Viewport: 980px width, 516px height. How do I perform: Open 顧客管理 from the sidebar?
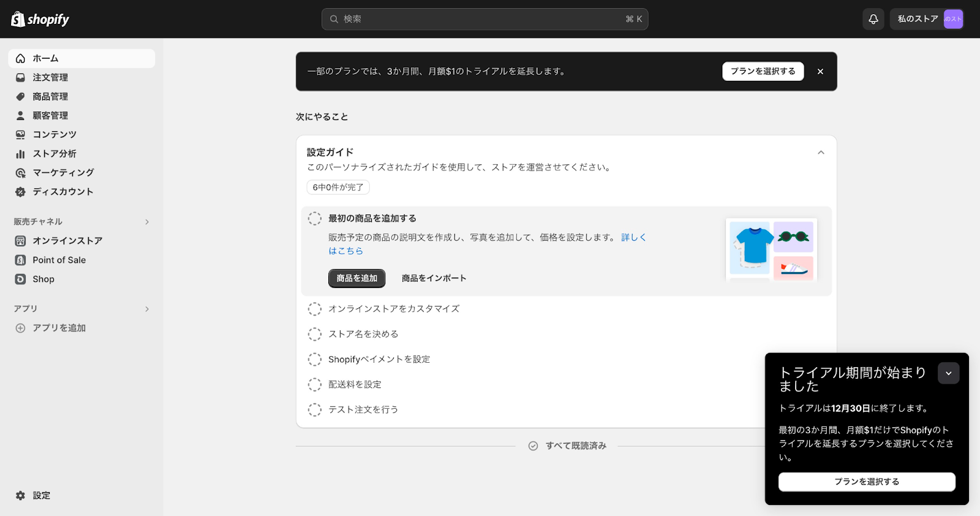[x=81, y=115]
